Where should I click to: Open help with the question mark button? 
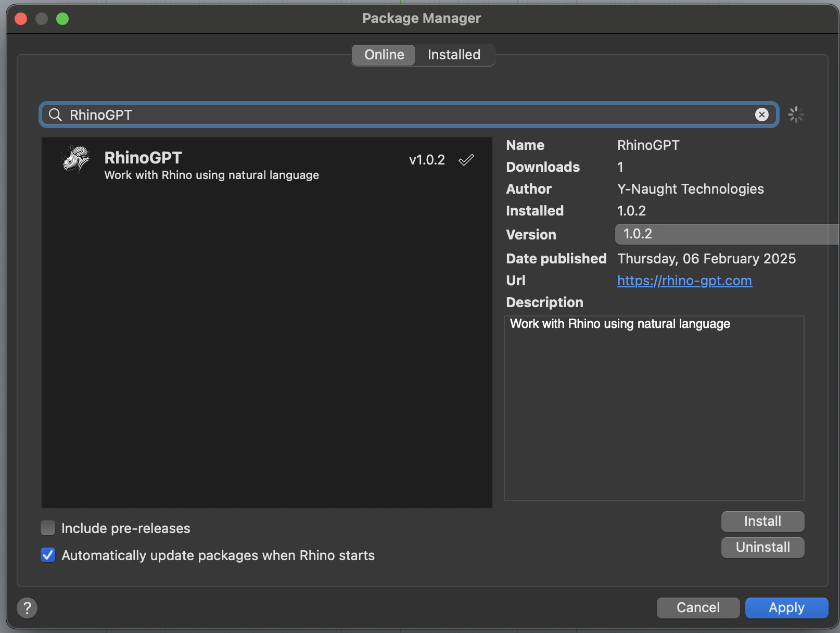pyautogui.click(x=27, y=607)
